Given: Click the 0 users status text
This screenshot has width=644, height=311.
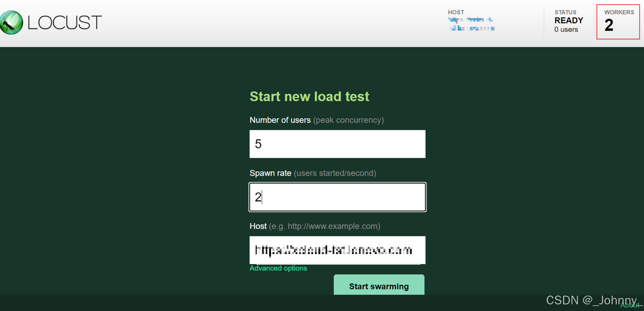Looking at the screenshot, I should point(566,30).
